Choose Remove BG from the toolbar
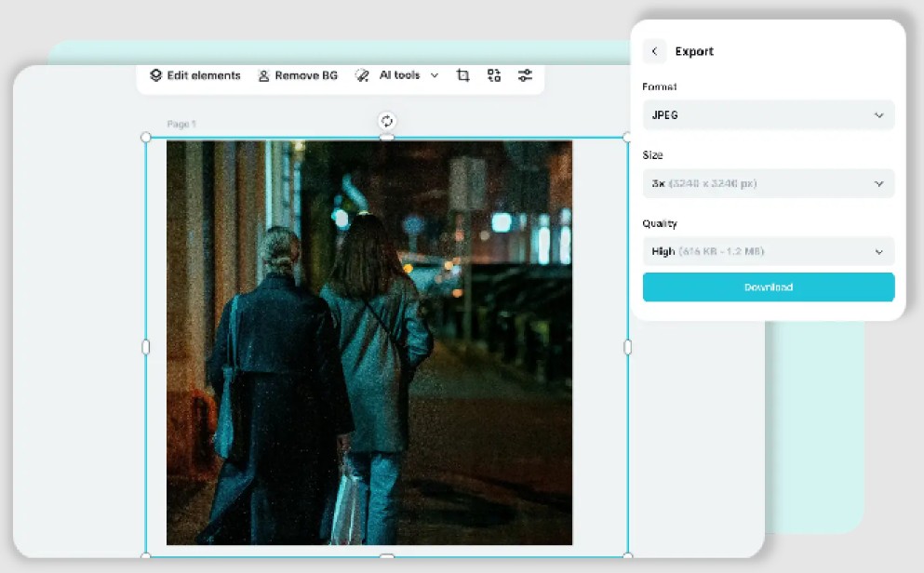 tap(306, 75)
